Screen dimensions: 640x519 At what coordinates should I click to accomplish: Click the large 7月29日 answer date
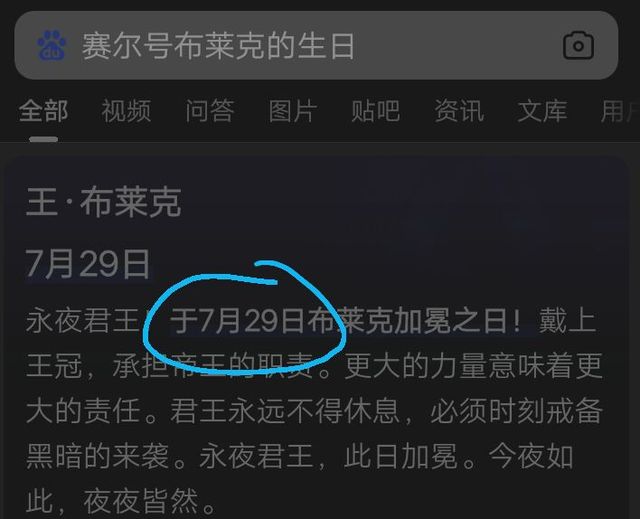(x=88, y=264)
